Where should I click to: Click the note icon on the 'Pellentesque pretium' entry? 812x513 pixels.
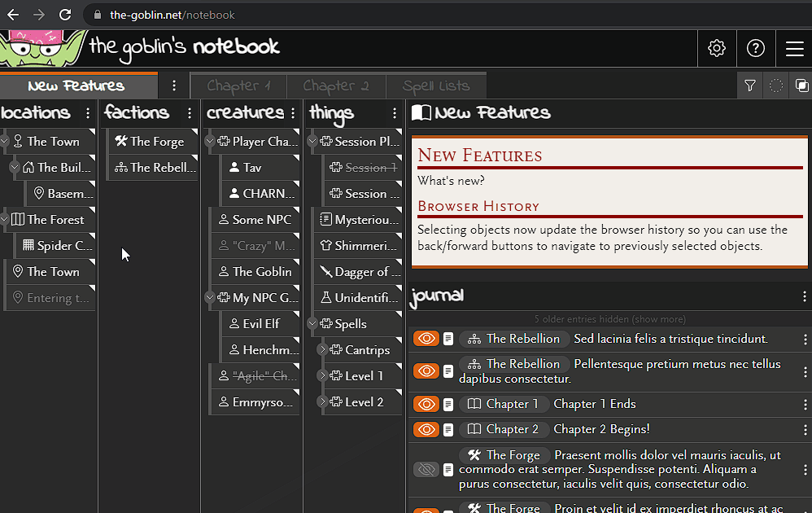(x=448, y=371)
